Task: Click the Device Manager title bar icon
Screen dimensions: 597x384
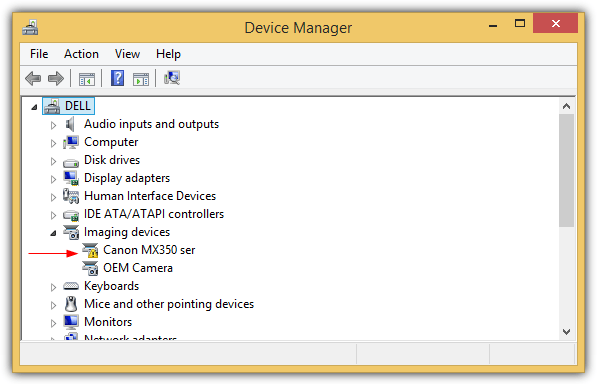Action: [x=30, y=28]
